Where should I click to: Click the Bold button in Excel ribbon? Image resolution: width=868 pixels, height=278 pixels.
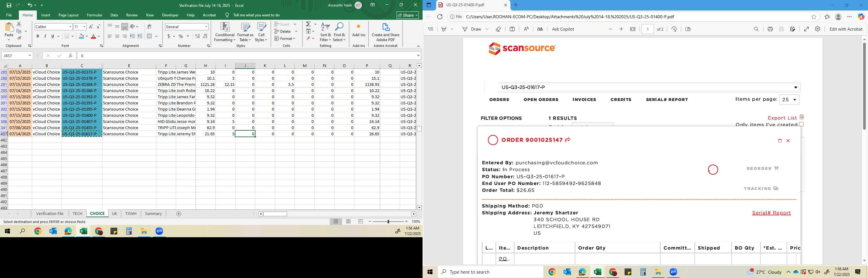click(38, 36)
